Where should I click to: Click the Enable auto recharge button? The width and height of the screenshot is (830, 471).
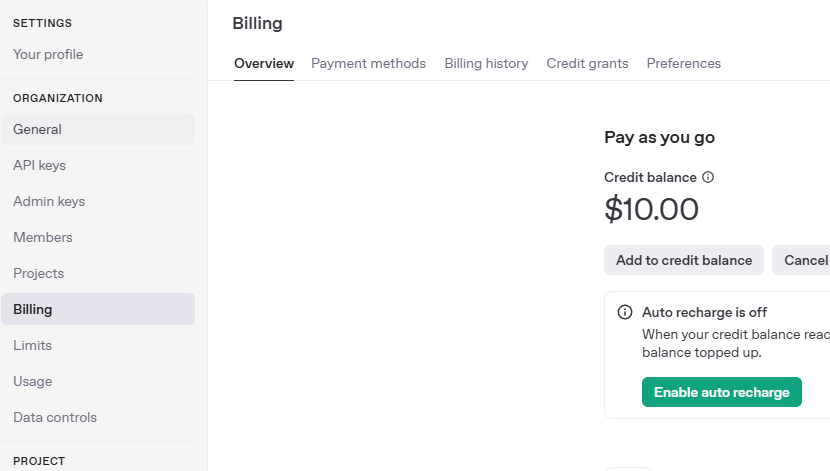pyautogui.click(x=721, y=392)
